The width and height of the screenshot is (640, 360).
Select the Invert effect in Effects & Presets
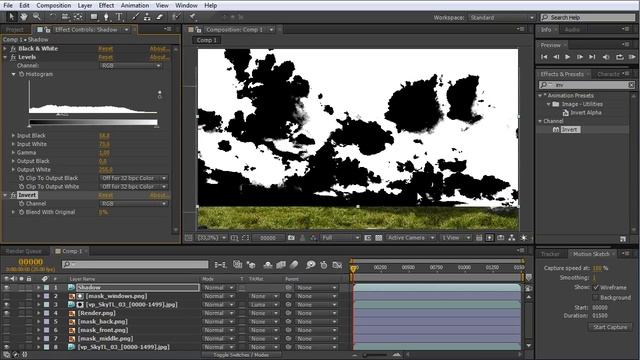coord(569,129)
